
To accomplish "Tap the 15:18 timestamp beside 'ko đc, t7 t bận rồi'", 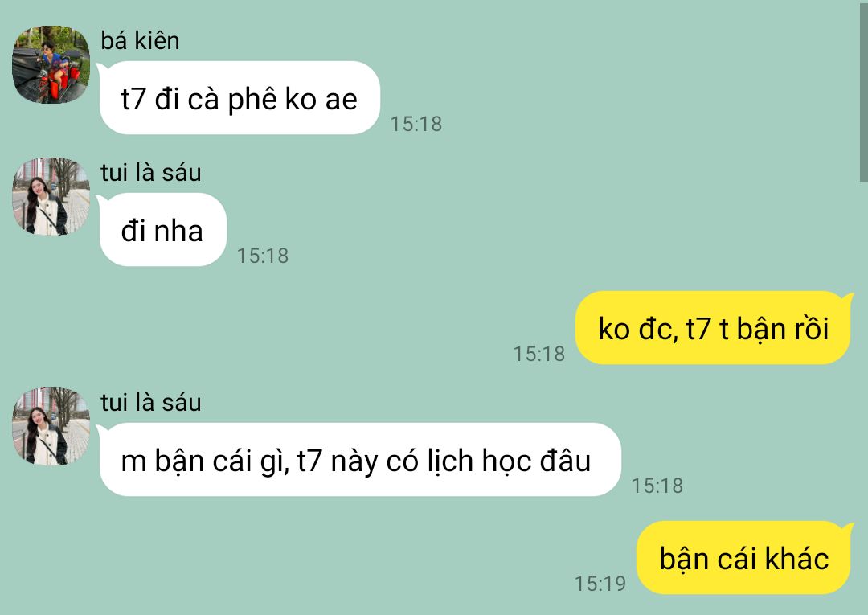I will click(x=539, y=354).
